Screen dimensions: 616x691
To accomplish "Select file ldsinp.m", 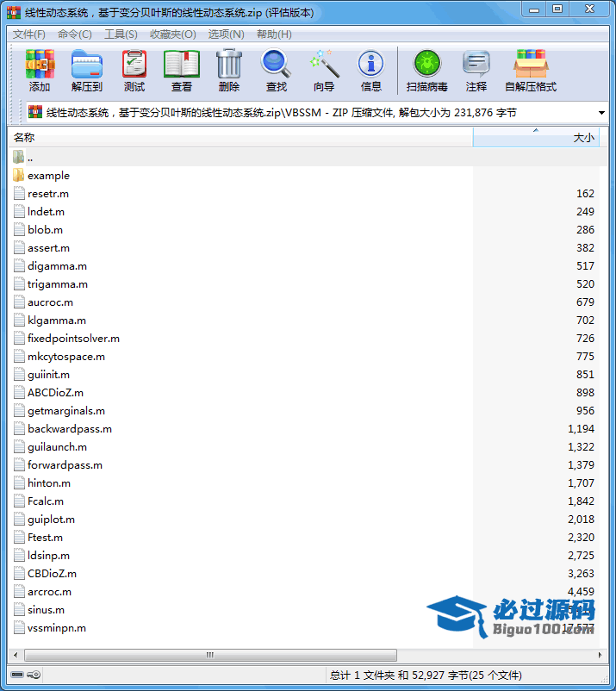I will pos(48,555).
